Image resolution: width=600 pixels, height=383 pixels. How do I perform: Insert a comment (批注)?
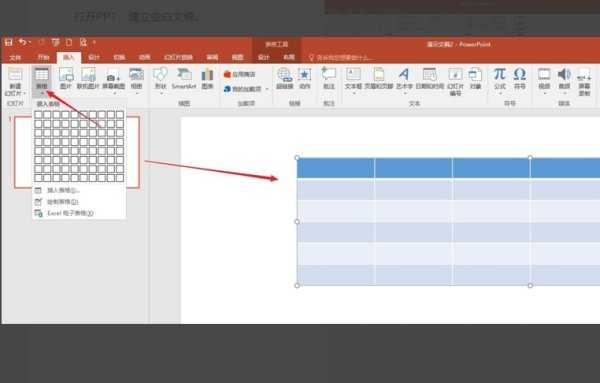tap(329, 79)
